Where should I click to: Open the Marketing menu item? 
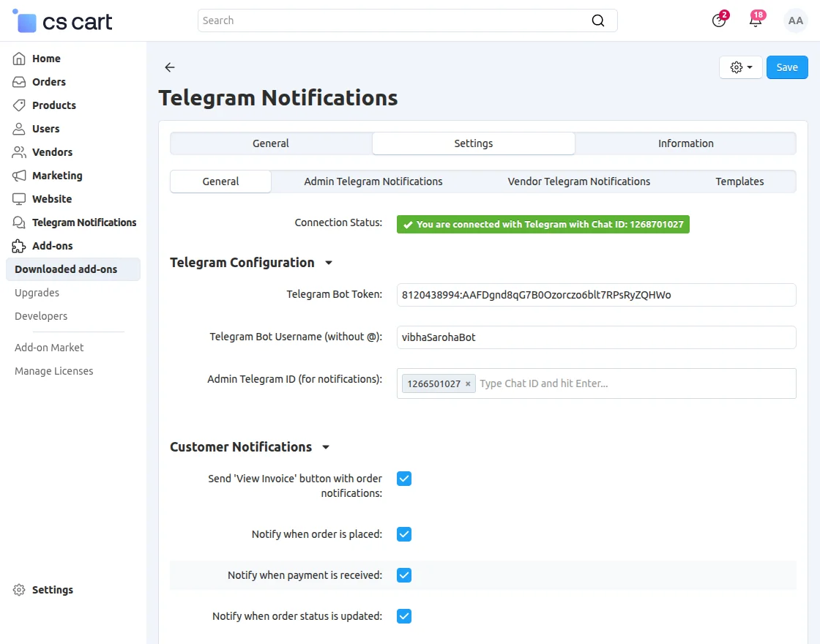pos(58,176)
